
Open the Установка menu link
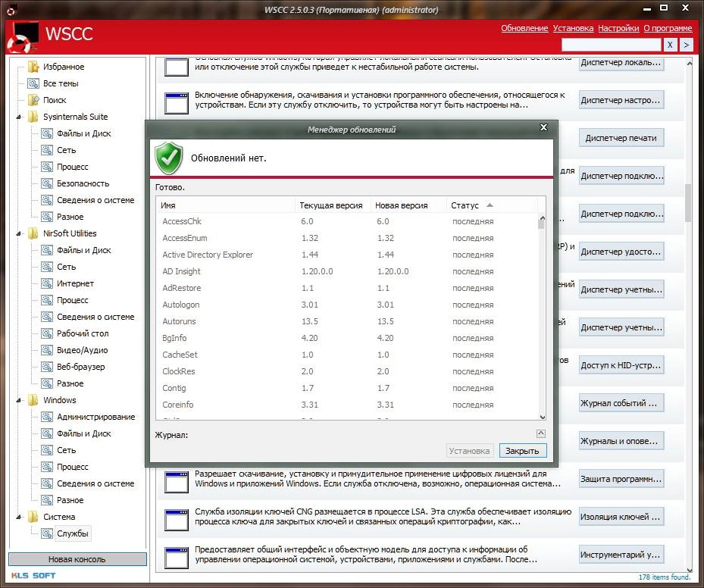[573, 28]
